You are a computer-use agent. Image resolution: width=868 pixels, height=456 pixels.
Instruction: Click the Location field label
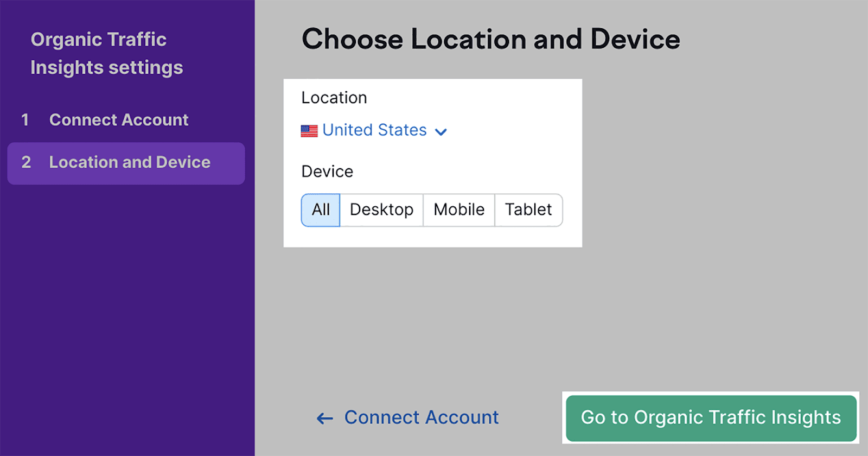click(334, 98)
